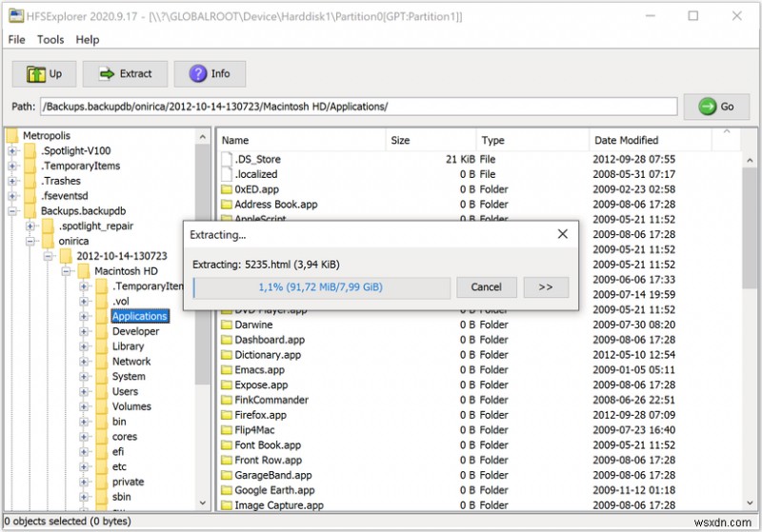Click the extraction progress bar
This screenshot has width=762, height=532.
pyautogui.click(x=321, y=287)
